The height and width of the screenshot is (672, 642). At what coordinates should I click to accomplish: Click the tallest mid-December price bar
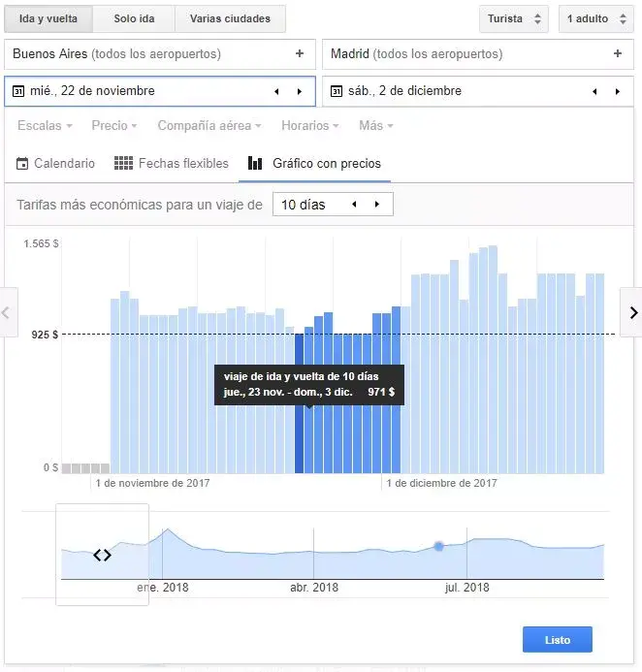pos(493,360)
